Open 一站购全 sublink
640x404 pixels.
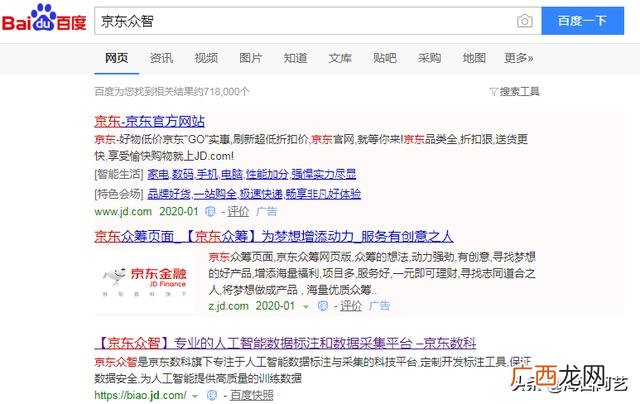pos(215,194)
